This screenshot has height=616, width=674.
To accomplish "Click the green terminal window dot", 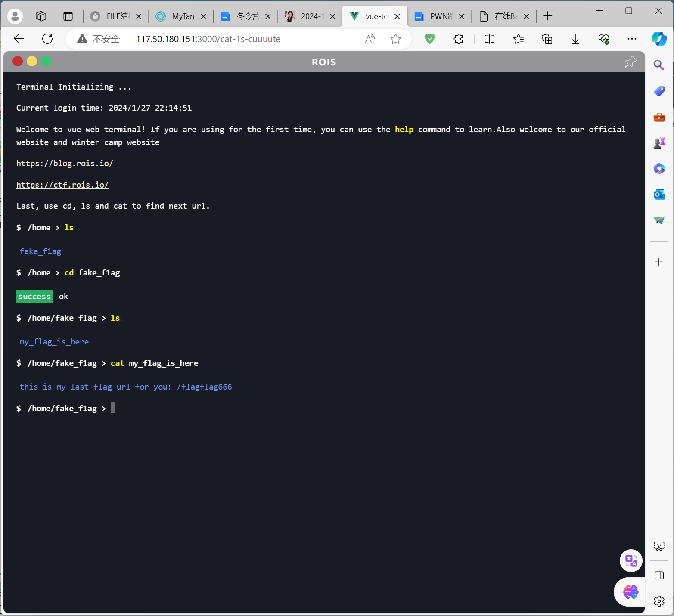I will coord(46,62).
